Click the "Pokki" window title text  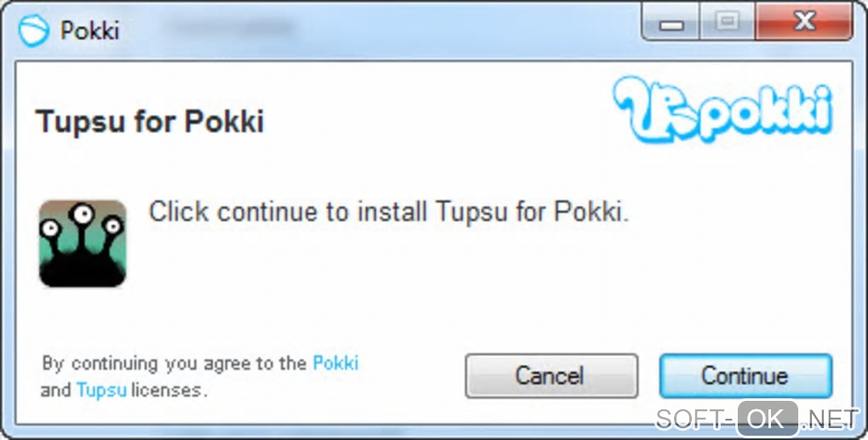click(x=90, y=31)
